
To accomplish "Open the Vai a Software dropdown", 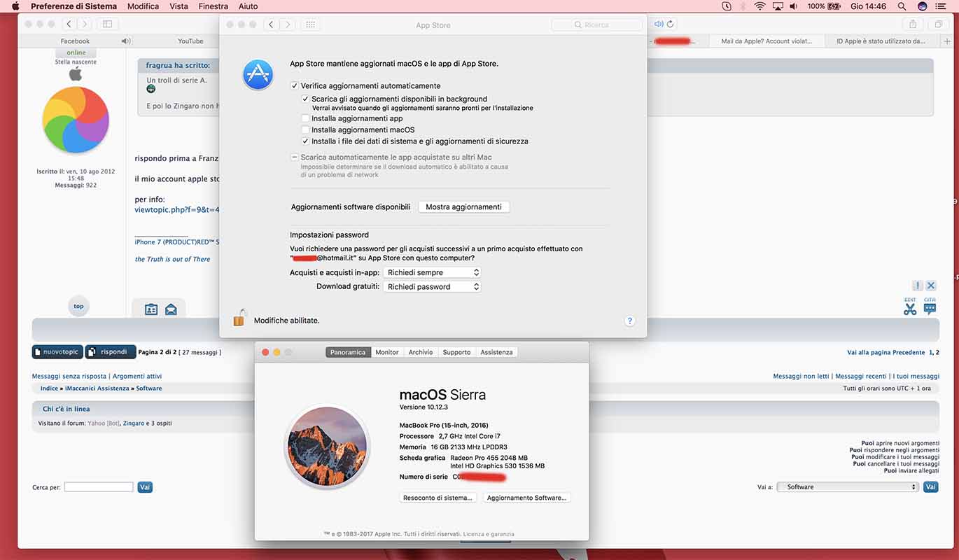I will click(848, 486).
